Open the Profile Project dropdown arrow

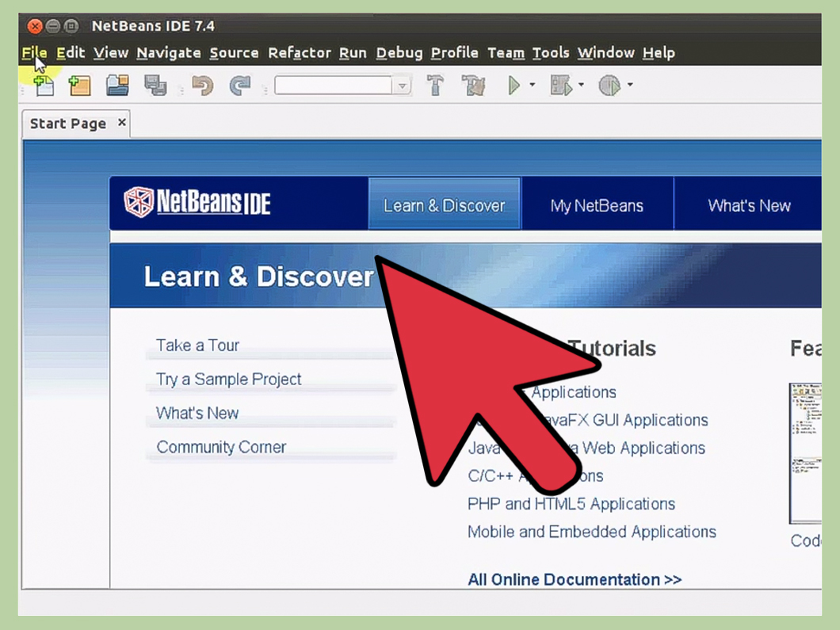630,85
